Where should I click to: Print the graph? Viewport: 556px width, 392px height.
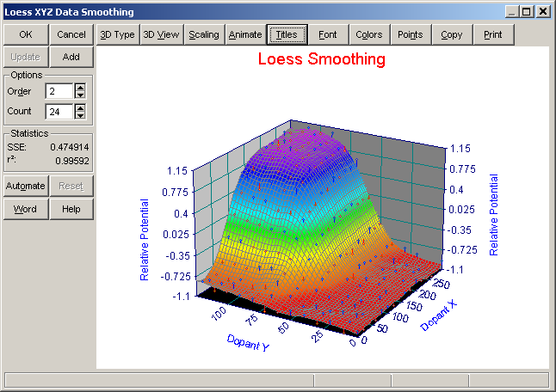click(493, 34)
